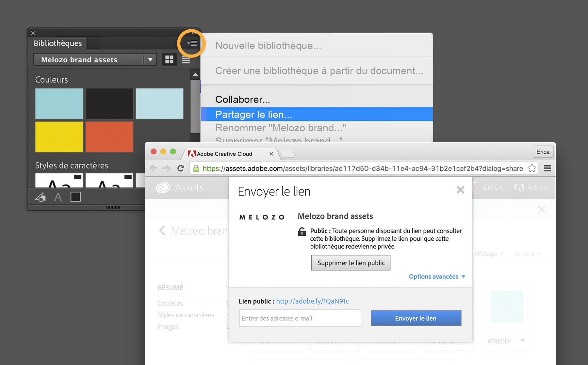This screenshot has width=588, height=365.
Task: Close the Bibliothèques panel
Action: (33, 33)
